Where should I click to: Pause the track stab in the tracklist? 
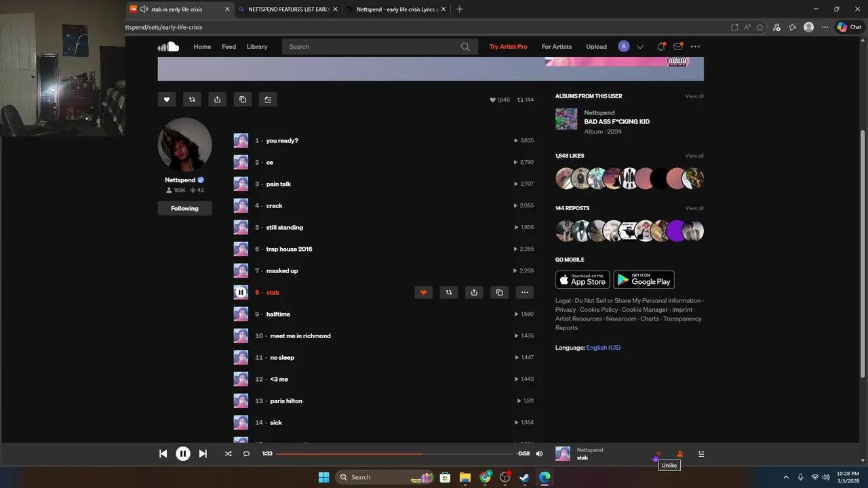click(241, 292)
